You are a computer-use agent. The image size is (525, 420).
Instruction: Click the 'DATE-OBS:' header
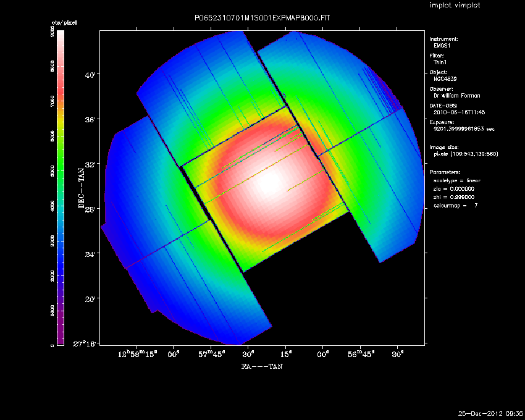(x=443, y=106)
